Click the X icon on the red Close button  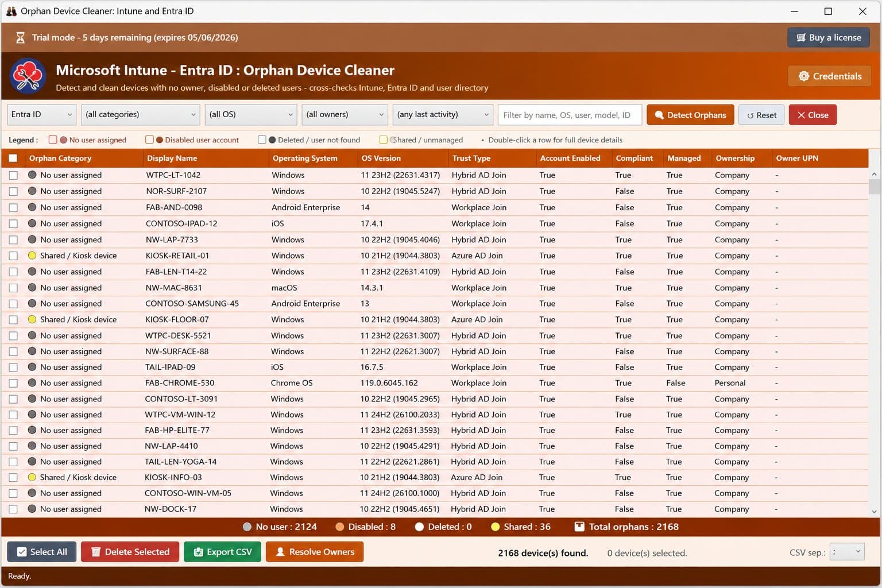click(x=801, y=115)
